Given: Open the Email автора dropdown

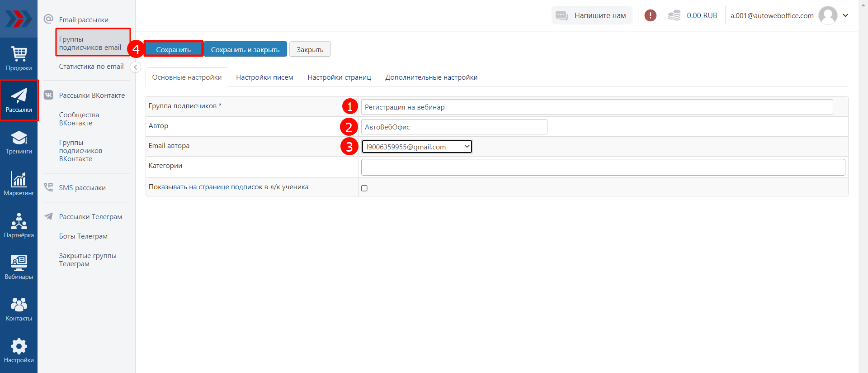Looking at the screenshot, I should 417,147.
